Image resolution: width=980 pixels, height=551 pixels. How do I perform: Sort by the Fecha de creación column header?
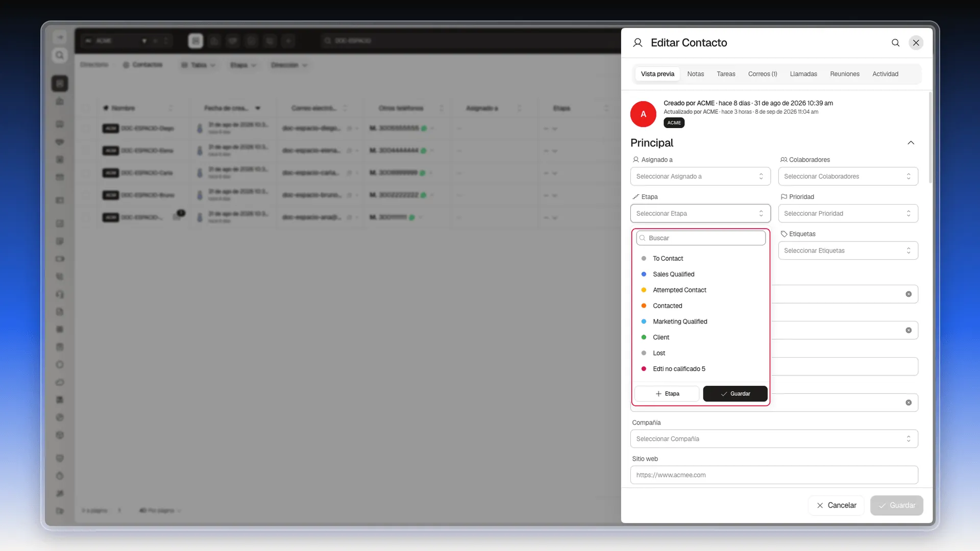coord(226,108)
